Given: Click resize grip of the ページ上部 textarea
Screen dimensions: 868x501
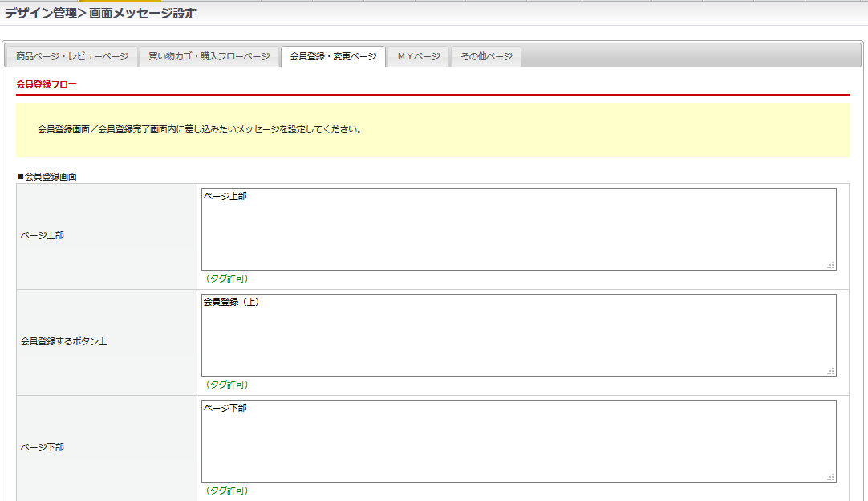Looking at the screenshot, I should point(831,265).
